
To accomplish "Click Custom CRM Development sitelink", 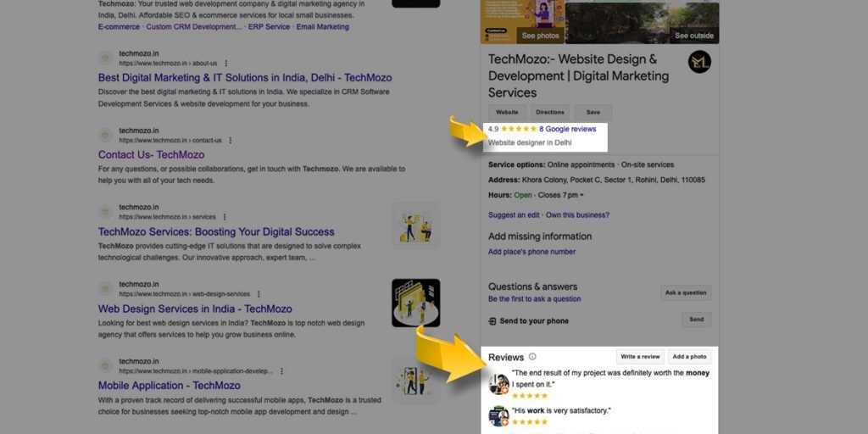I will pos(194,26).
